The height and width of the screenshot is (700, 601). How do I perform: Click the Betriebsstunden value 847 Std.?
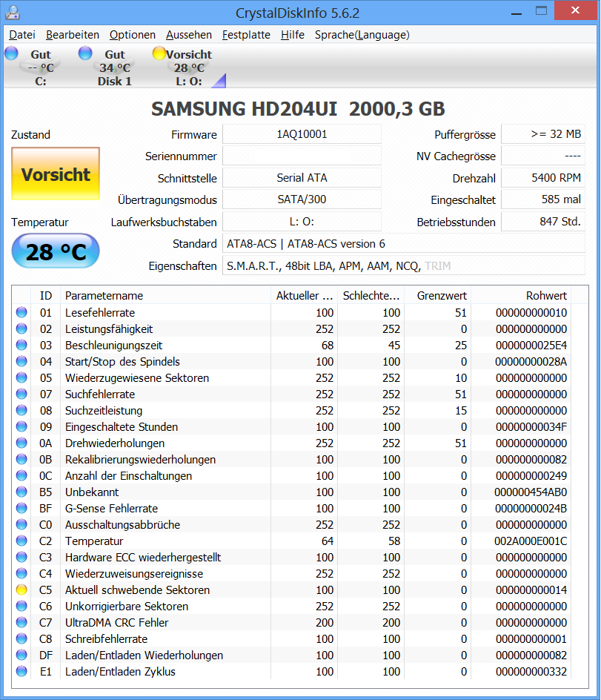[x=543, y=222]
